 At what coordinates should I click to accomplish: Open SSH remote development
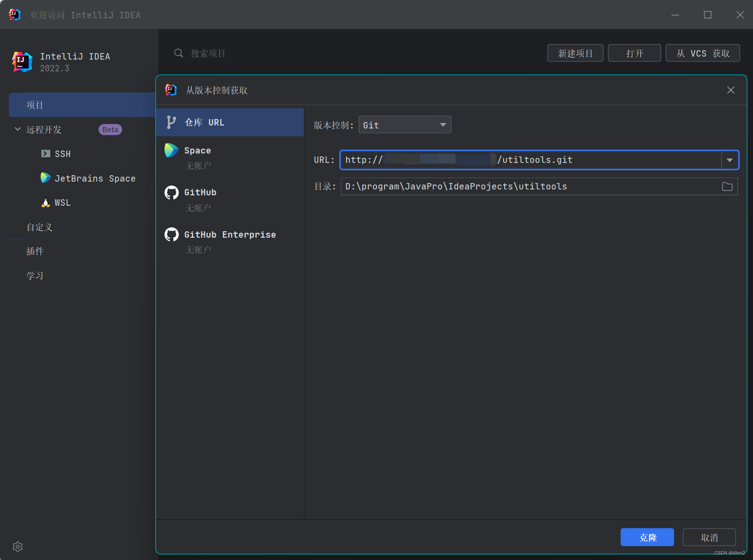point(63,154)
